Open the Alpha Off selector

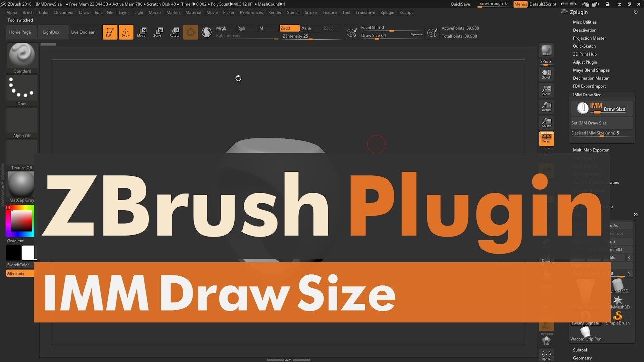tap(22, 123)
